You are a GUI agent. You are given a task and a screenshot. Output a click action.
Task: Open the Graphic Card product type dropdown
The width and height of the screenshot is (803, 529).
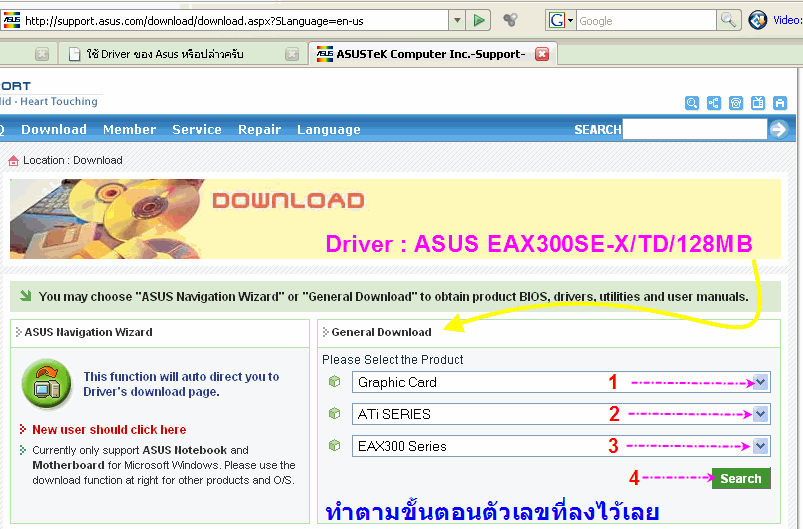click(561, 383)
